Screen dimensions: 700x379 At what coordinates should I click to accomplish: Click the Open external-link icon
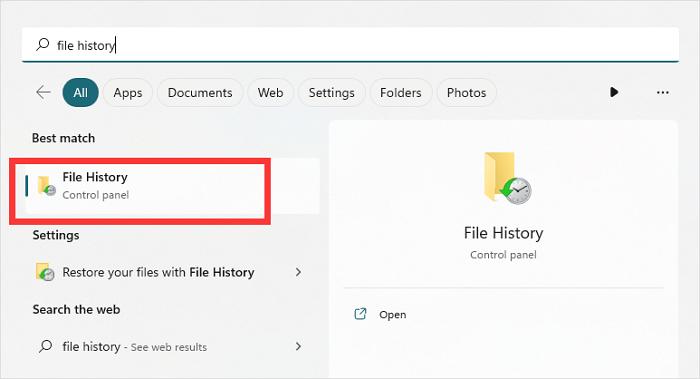click(360, 314)
